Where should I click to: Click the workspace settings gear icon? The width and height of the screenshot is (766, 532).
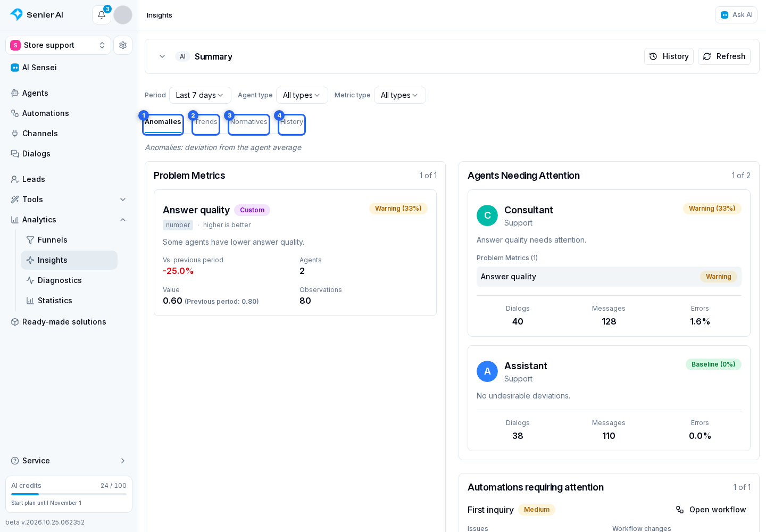[123, 45]
